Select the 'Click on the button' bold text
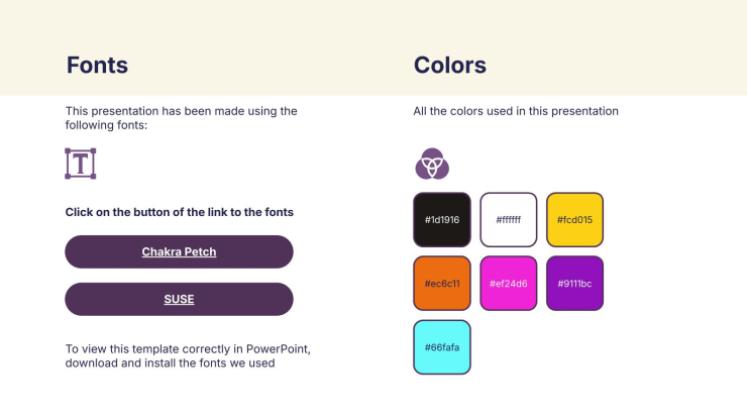 click(179, 212)
